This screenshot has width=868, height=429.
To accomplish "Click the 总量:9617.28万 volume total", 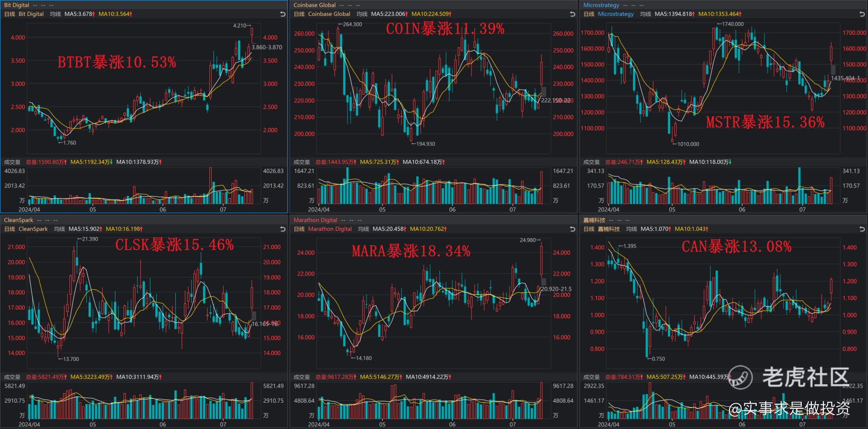I will [337, 377].
